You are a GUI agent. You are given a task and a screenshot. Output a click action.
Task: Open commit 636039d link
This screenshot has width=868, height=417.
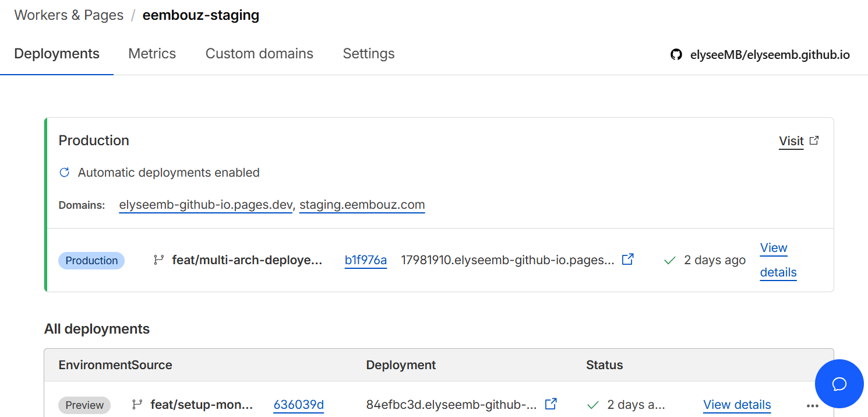(x=298, y=405)
